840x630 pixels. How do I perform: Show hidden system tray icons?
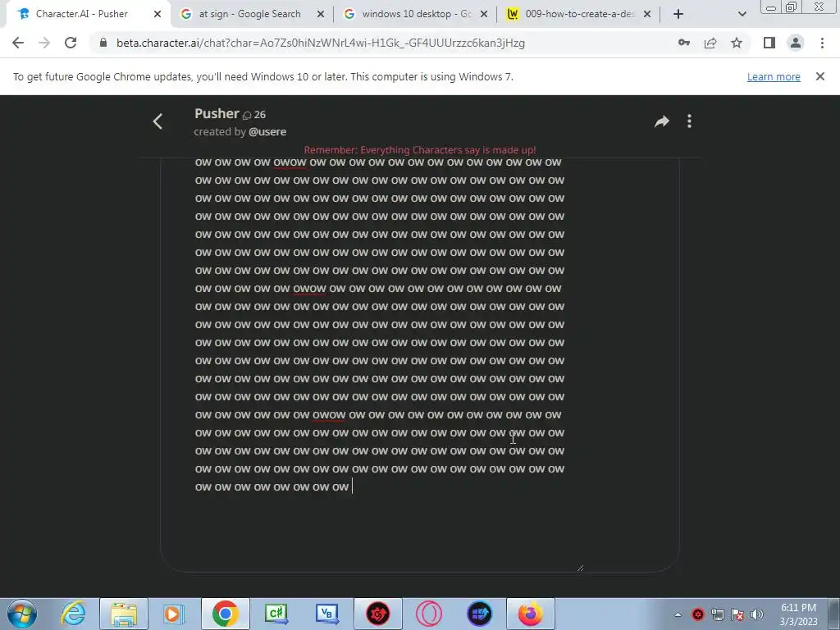click(x=678, y=614)
